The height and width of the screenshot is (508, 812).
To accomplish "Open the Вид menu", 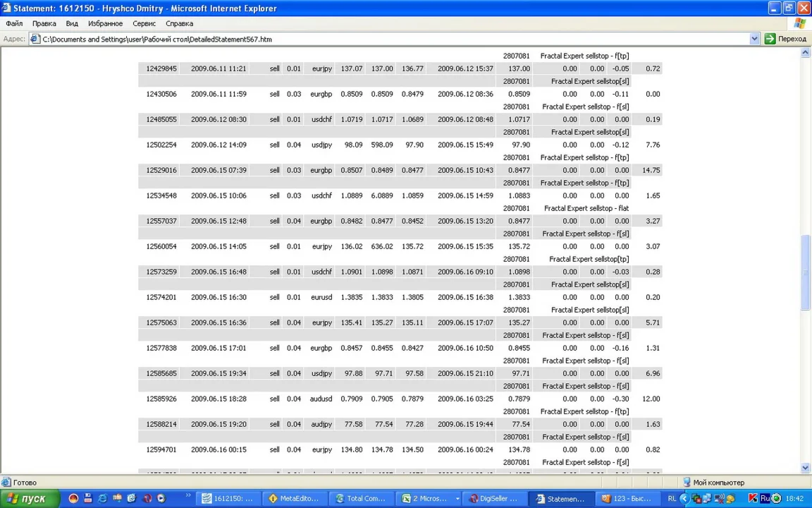I will coord(72,23).
